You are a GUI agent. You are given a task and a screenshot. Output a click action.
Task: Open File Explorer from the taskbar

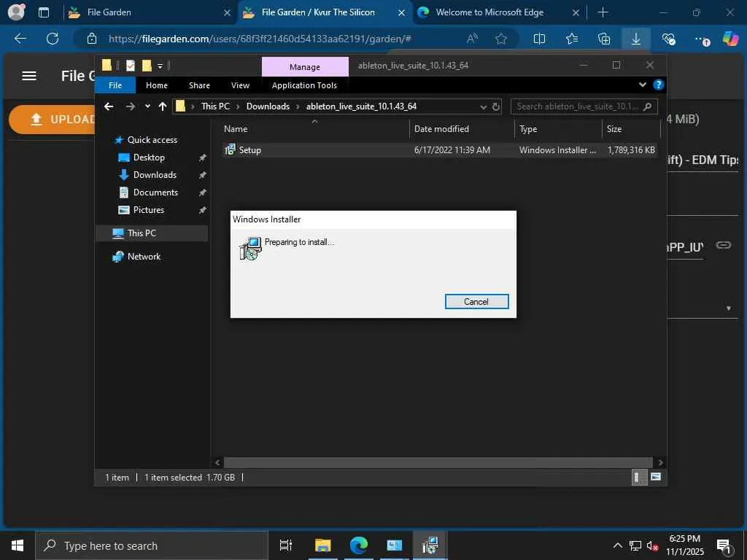click(322, 545)
